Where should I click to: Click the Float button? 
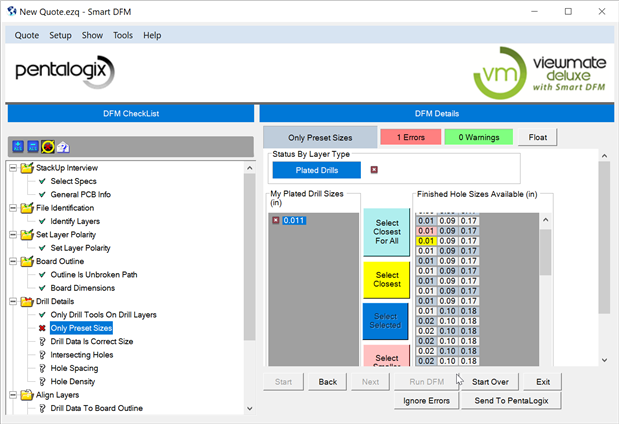(538, 137)
